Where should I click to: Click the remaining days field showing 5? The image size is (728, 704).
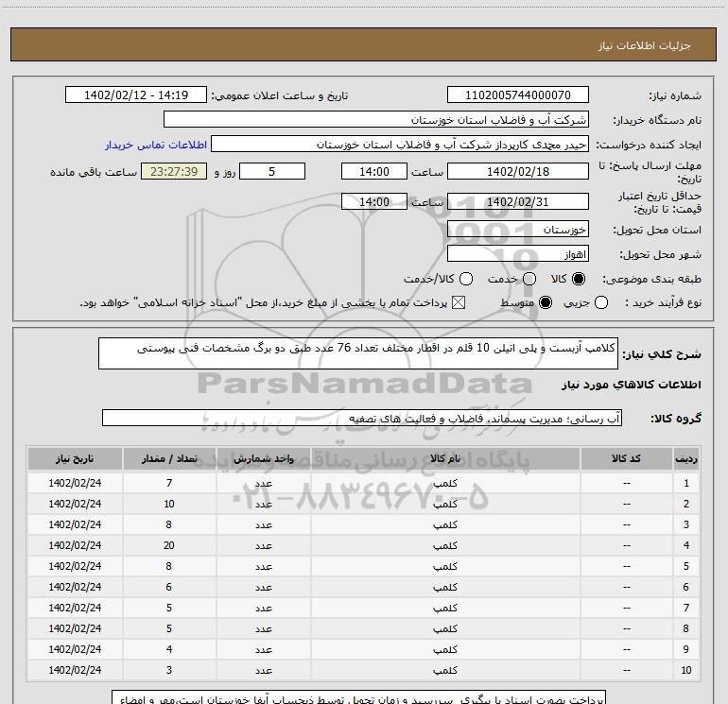click(x=272, y=171)
